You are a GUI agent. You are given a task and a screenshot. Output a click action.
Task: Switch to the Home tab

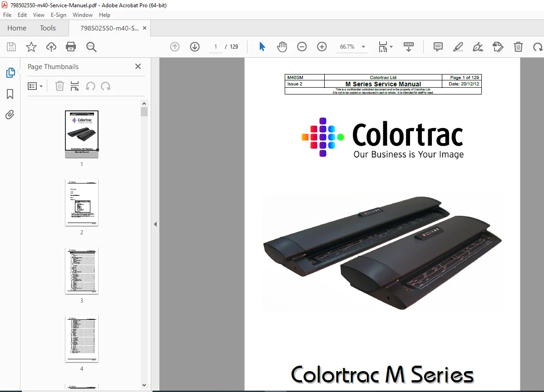pyautogui.click(x=17, y=28)
